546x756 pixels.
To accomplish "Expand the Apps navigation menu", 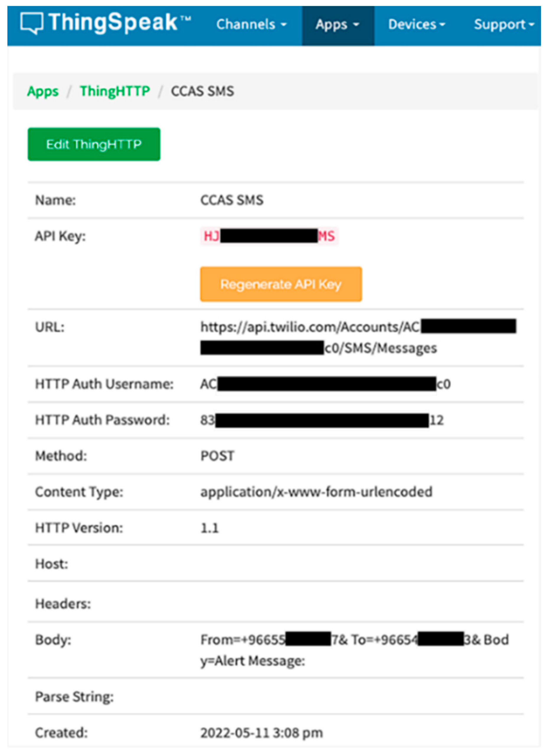I will [x=337, y=24].
